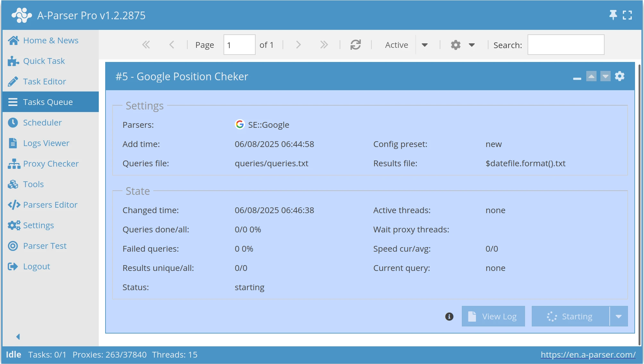This screenshot has height=364, width=644.
Task: Click the refresh tasks icon
Action: pos(355,45)
